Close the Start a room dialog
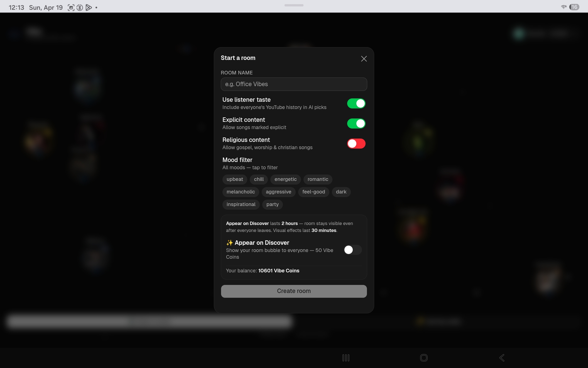The width and height of the screenshot is (588, 368). click(364, 59)
